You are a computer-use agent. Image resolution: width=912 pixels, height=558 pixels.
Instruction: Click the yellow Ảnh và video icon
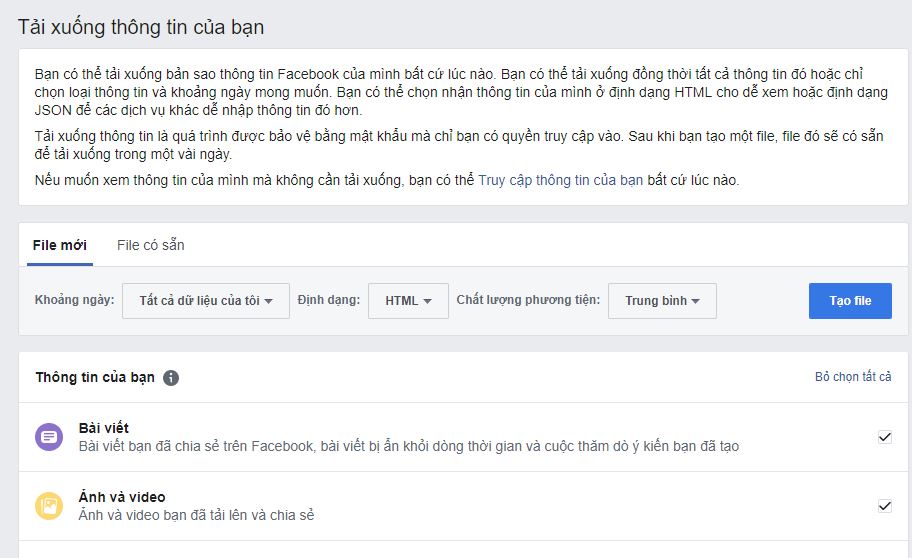(x=49, y=506)
